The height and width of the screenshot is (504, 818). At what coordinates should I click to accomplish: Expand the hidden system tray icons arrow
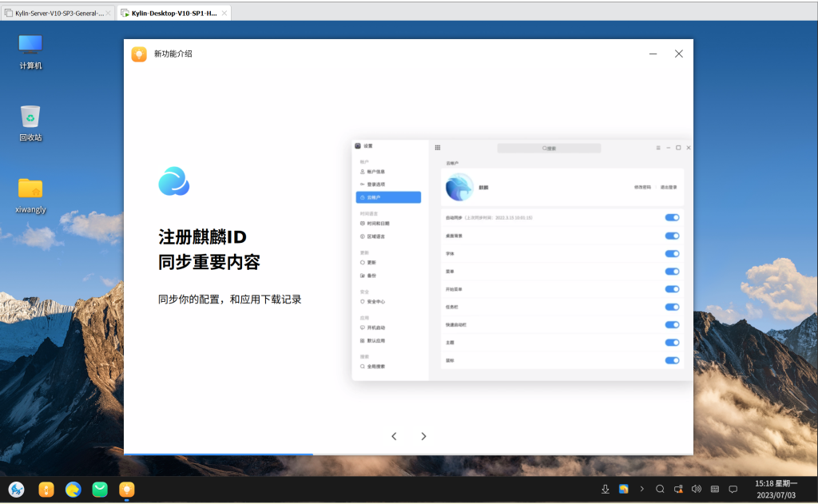coord(641,490)
